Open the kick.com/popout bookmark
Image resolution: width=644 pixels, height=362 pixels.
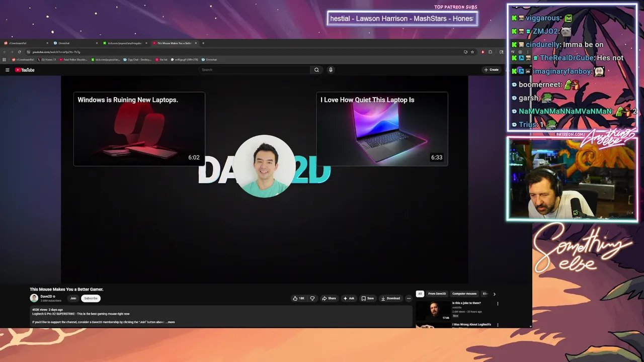tap(106, 59)
